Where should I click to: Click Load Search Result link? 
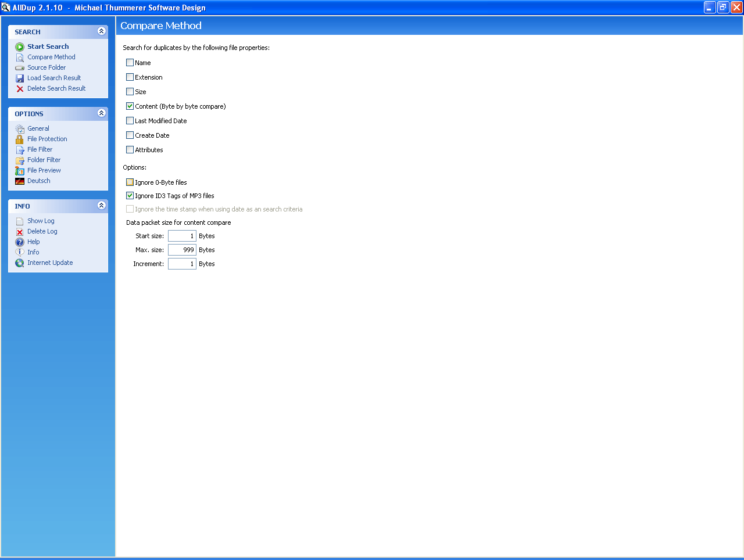54,78
